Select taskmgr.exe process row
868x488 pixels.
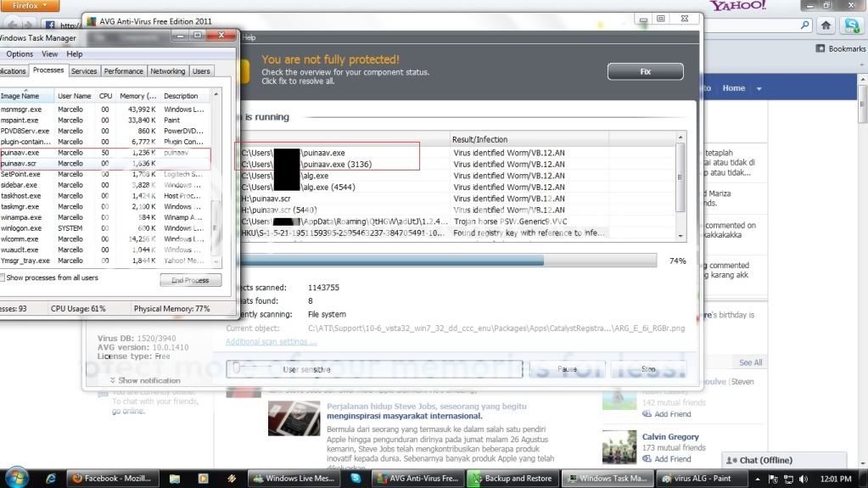(105, 206)
